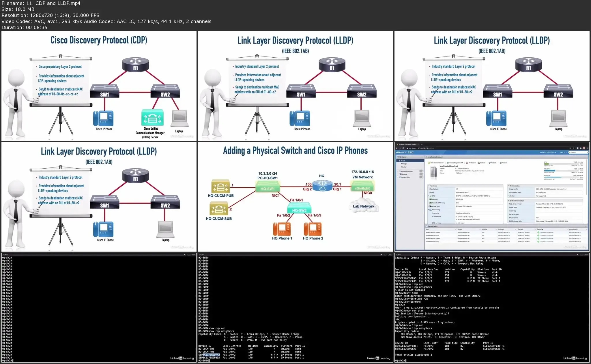Expand Virtual Machines in ESXi Navigator
The height and width of the screenshot is (364, 591).
point(398,171)
